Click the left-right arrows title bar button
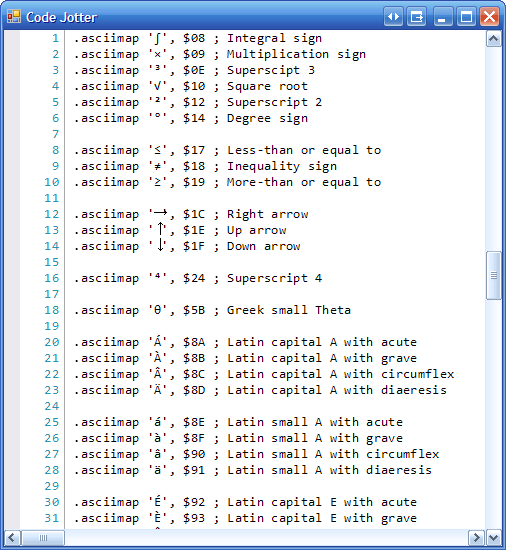506x550 pixels. click(393, 16)
